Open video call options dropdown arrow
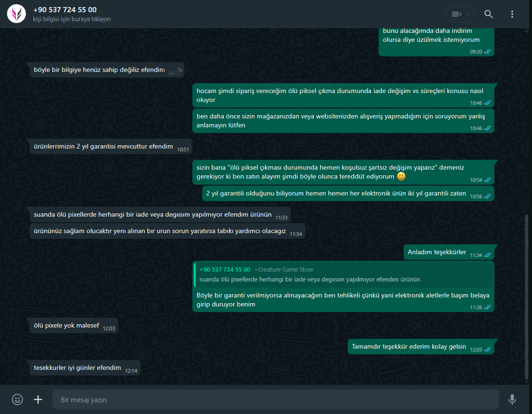 pyautogui.click(x=467, y=14)
